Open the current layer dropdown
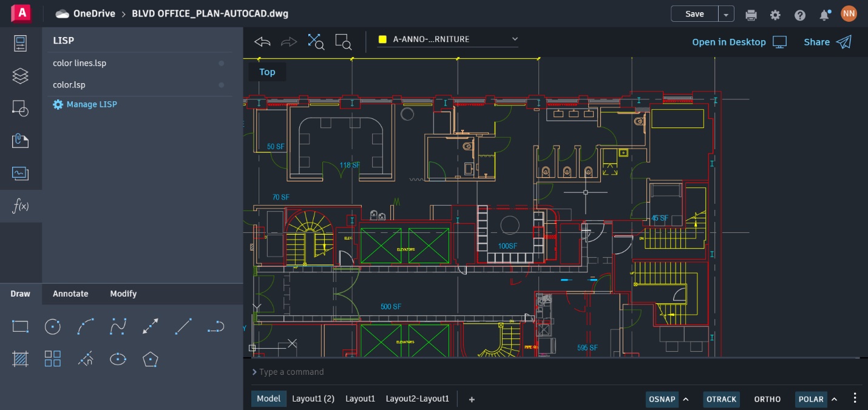The image size is (868, 410). point(514,39)
